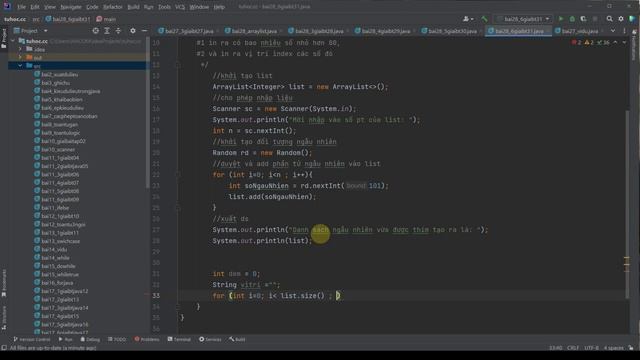Open the VCS menu
The width and height of the screenshot is (640, 360).
click(x=180, y=7)
